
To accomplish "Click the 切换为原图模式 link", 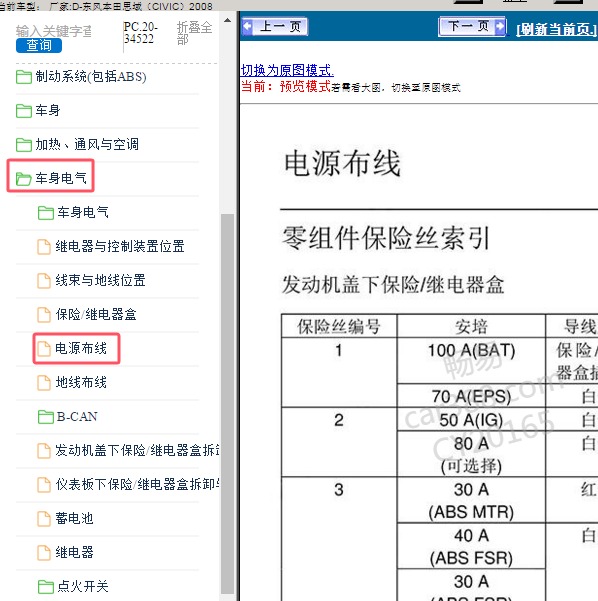I will pos(287,70).
